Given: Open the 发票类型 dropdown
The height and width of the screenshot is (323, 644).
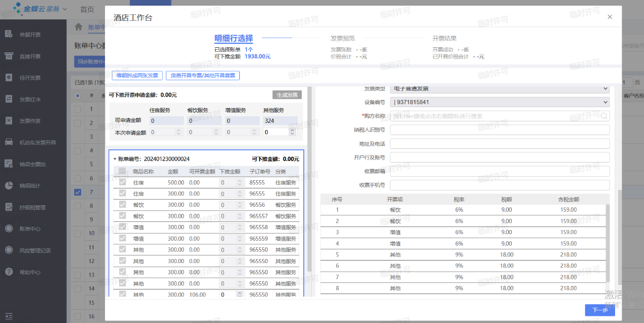Looking at the screenshot, I should click(x=499, y=89).
